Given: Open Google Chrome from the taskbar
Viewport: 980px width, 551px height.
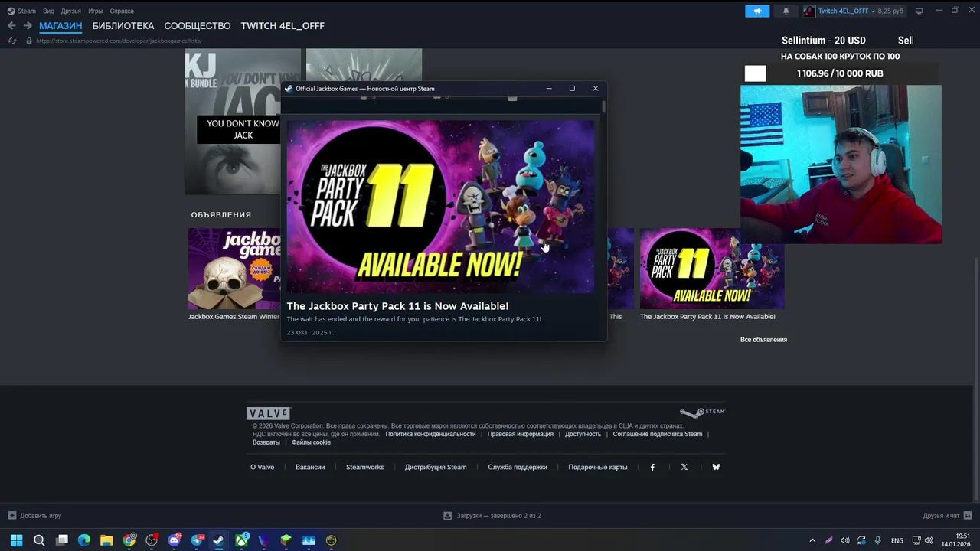Looking at the screenshot, I should (x=129, y=540).
